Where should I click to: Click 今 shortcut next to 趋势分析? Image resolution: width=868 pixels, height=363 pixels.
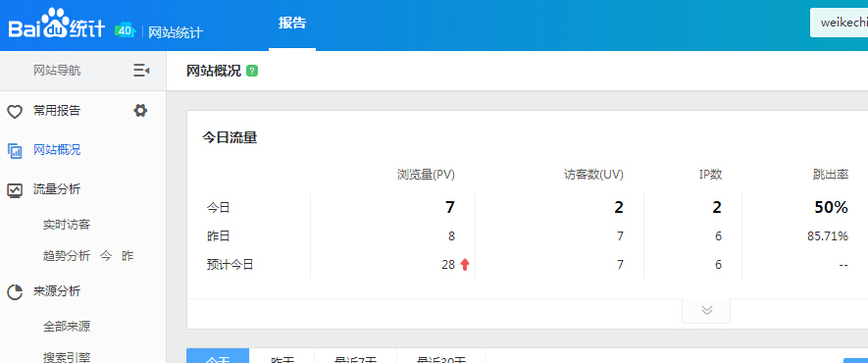[x=106, y=256]
